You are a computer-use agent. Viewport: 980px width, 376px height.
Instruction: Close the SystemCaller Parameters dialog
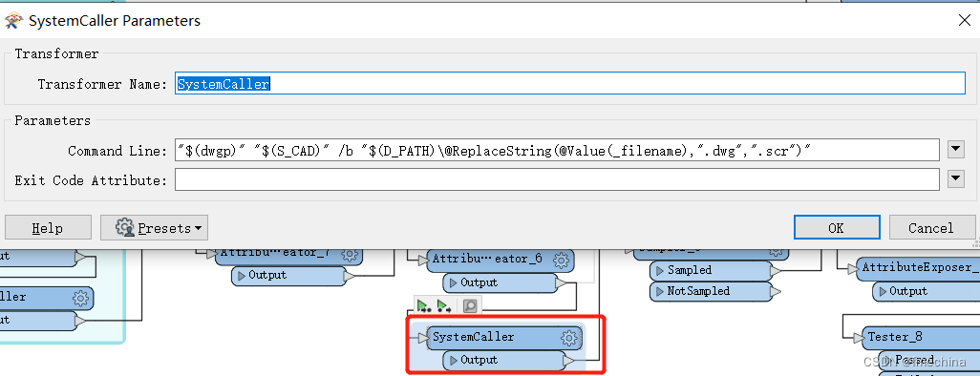tap(965, 21)
